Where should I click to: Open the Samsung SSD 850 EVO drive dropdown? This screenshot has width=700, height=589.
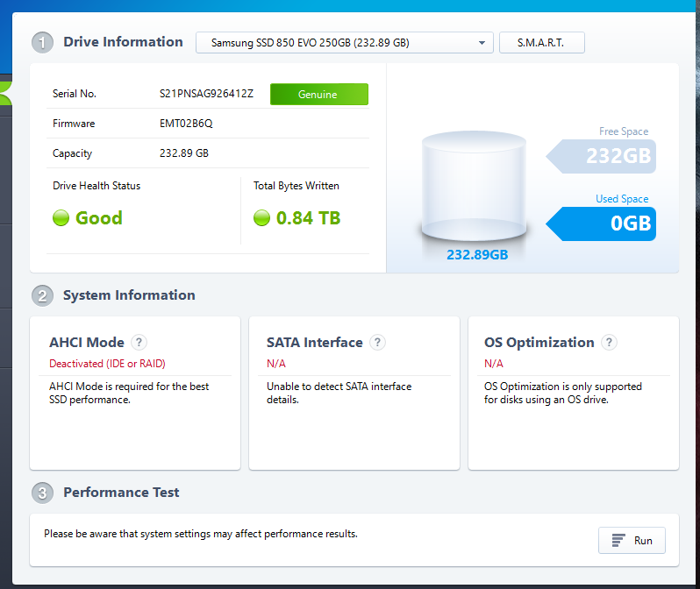click(x=344, y=43)
